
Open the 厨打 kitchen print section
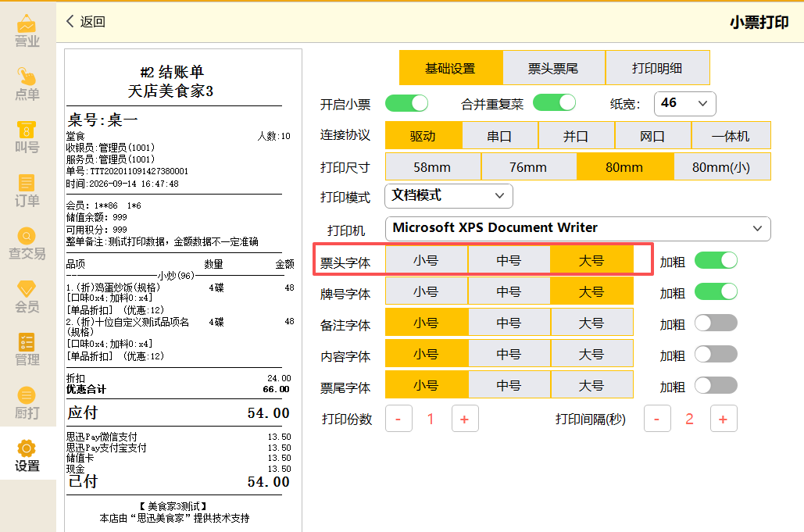click(x=27, y=403)
